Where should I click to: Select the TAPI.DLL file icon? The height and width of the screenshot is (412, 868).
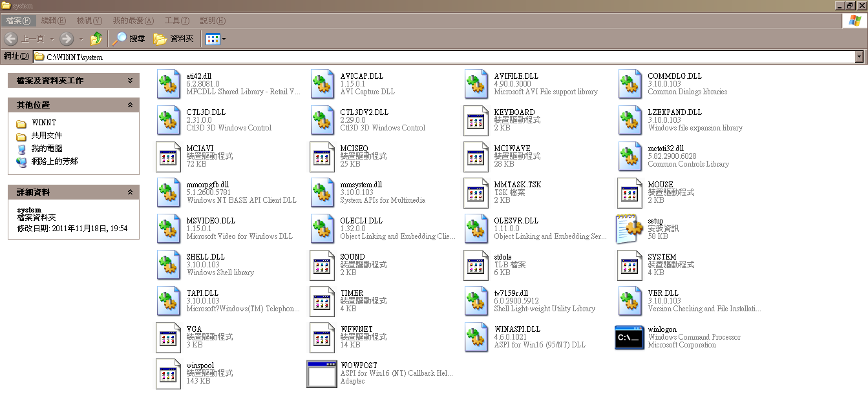click(x=169, y=301)
